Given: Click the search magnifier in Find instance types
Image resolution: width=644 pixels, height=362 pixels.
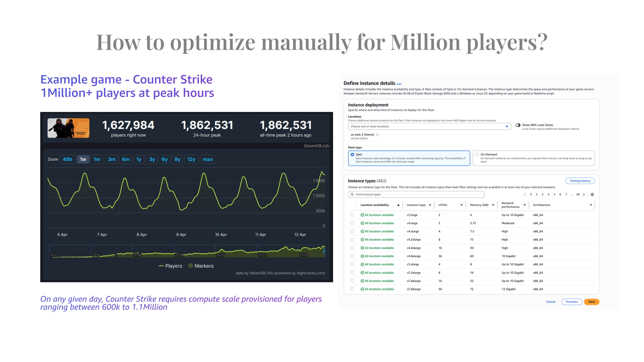Looking at the screenshot, I should 352,194.
